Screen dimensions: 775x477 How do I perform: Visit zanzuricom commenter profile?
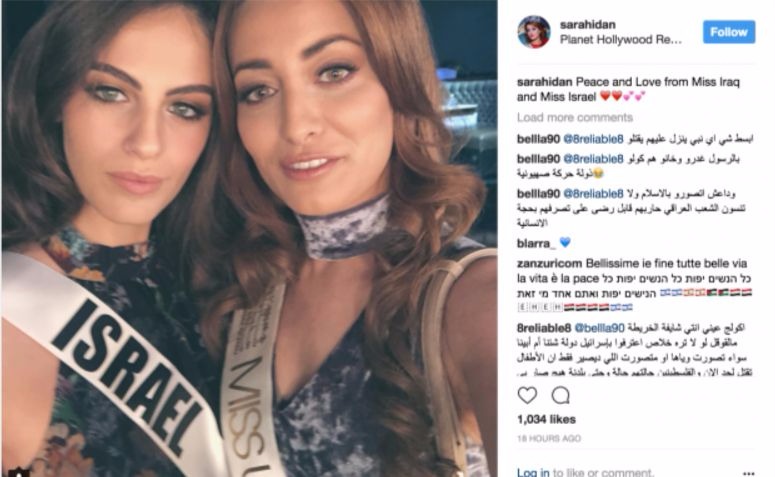[549, 263]
